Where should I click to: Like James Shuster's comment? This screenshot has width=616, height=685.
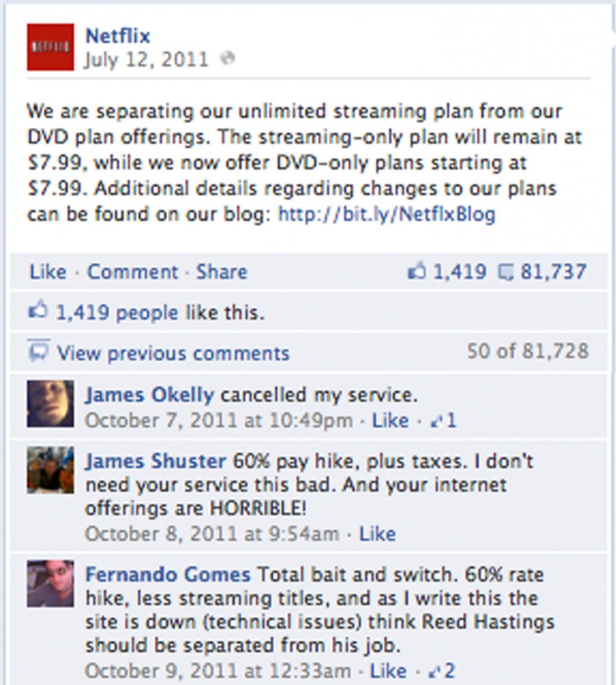click(377, 534)
